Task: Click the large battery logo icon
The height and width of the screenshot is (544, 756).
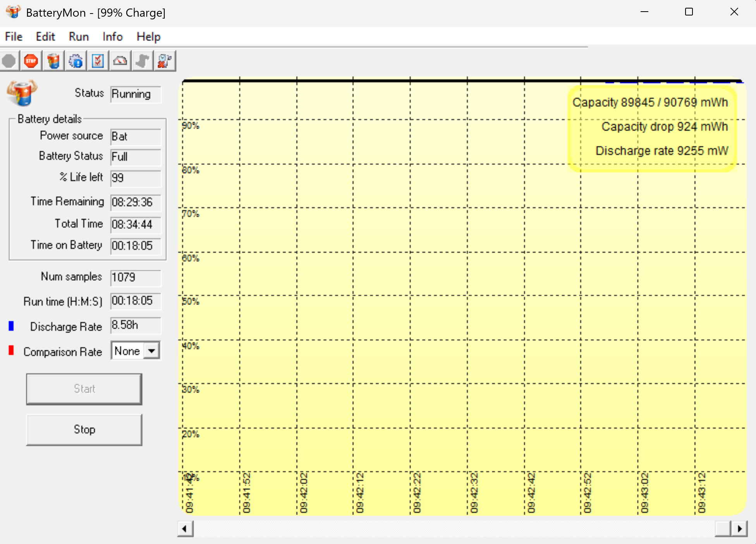Action: tap(22, 93)
